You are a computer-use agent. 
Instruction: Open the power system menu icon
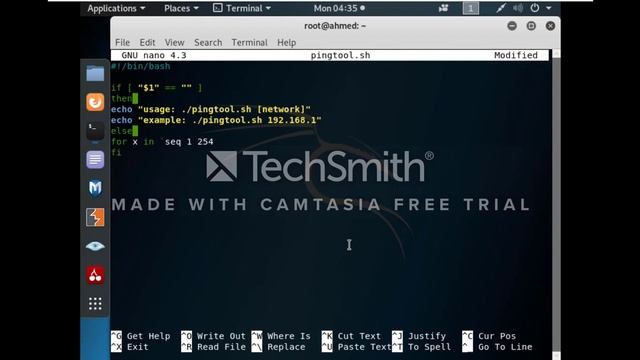point(535,8)
